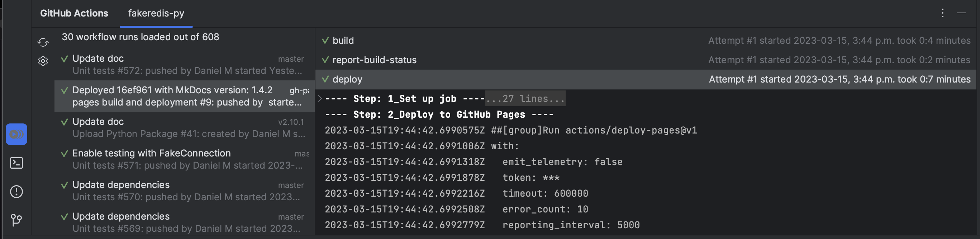980x239 pixels.
Task: Open the Problems tool window
Action: click(x=16, y=191)
